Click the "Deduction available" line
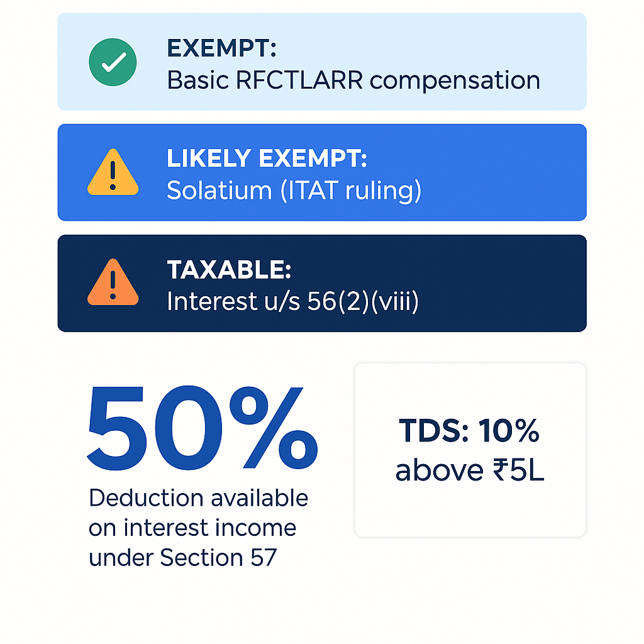Viewport: 644px width, 644px height. [199, 498]
